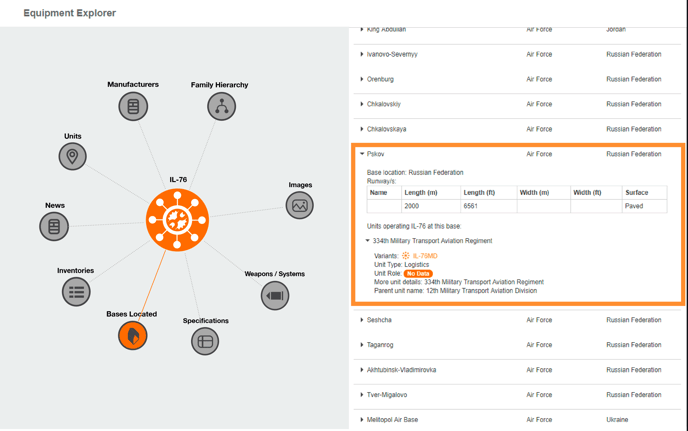
Task: Select the Weapons / Systems node
Action: pyautogui.click(x=275, y=295)
